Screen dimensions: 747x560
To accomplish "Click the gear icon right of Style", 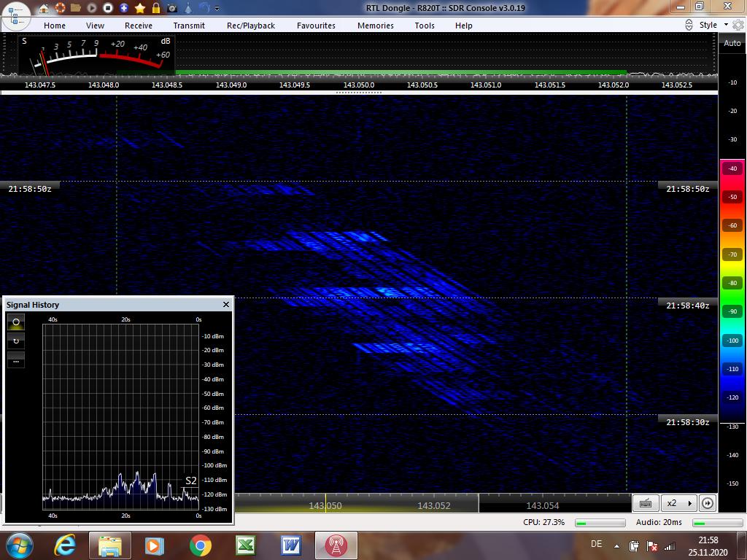I will click(738, 25).
